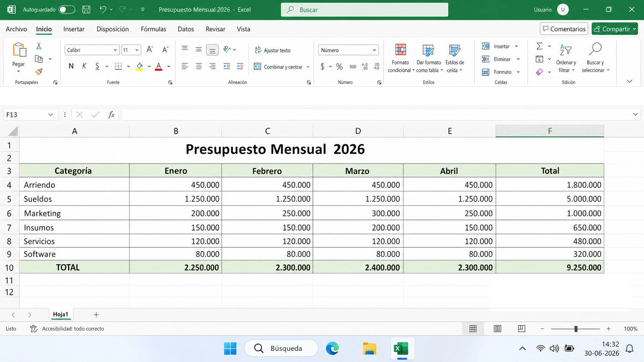Click Decrease decimal icon

tap(377, 67)
